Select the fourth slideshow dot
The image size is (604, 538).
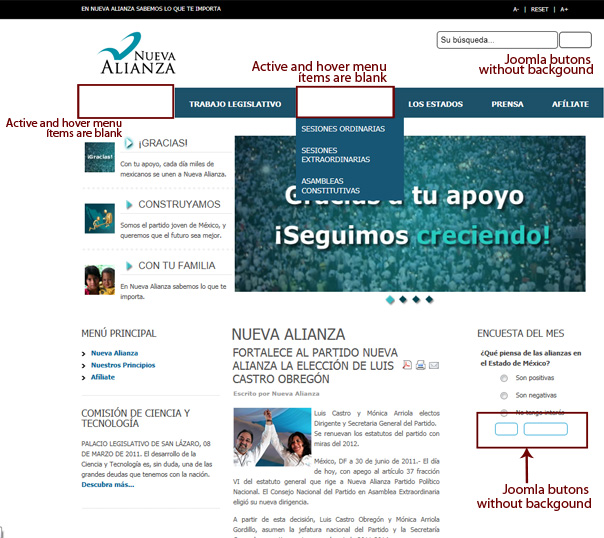[430, 300]
